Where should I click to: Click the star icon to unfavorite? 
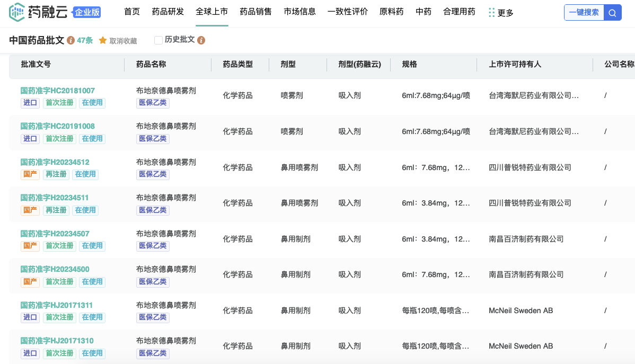point(103,40)
